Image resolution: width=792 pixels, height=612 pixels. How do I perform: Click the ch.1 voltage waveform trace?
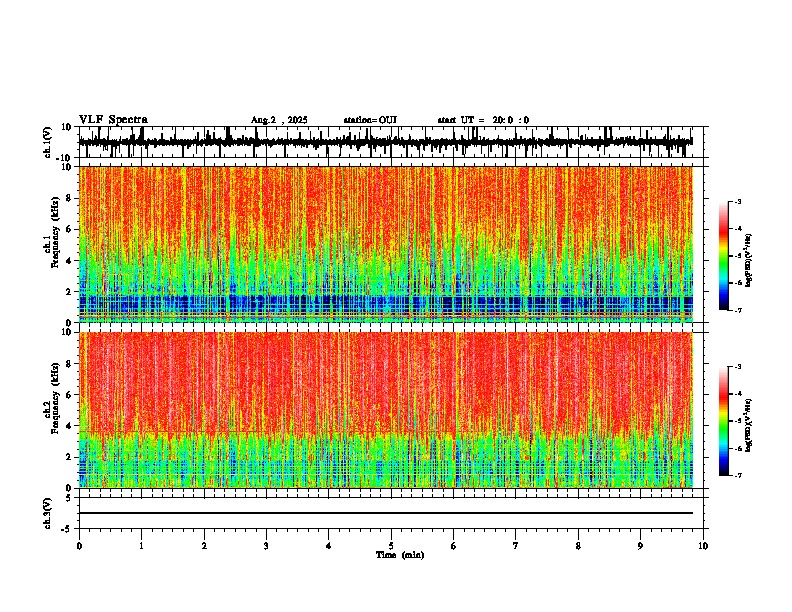pyautogui.click(x=386, y=142)
